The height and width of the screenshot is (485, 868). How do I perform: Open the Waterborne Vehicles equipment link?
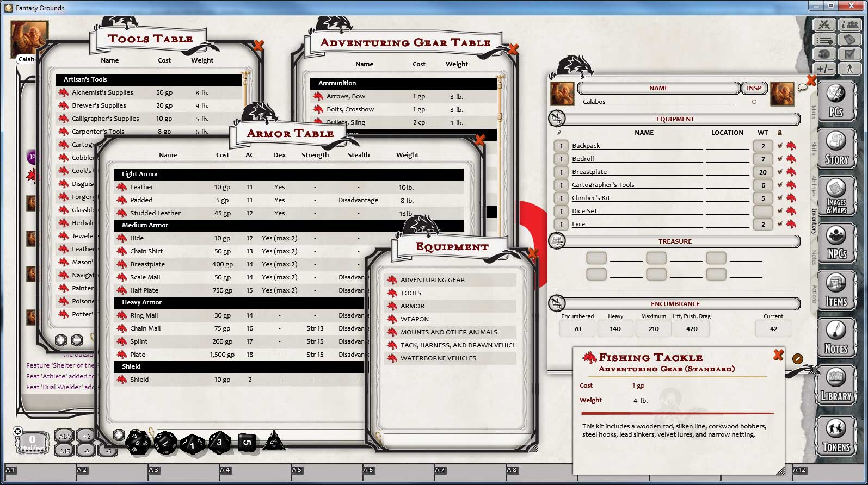[x=438, y=358]
